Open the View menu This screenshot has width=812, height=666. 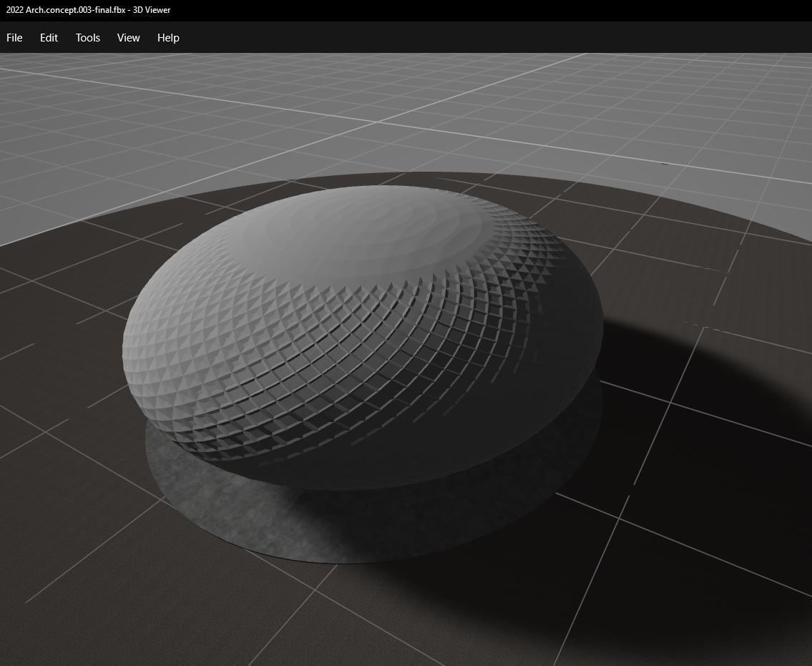click(x=129, y=38)
